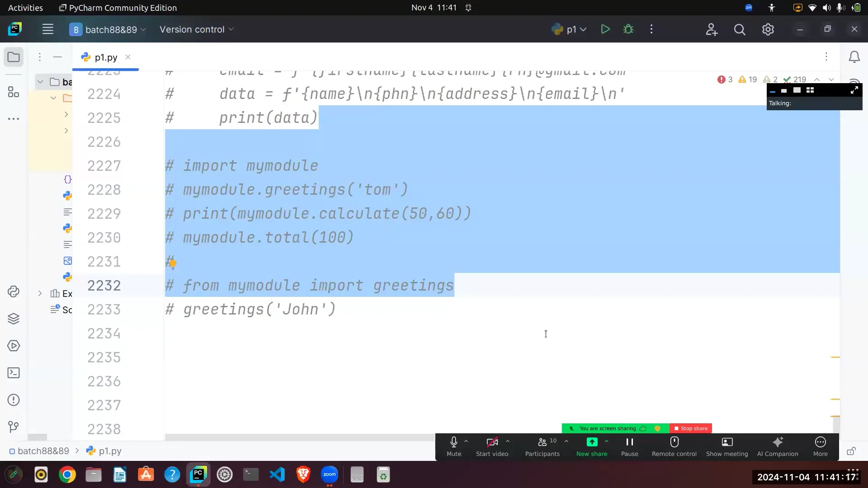This screenshot has height=488, width=868.
Task: Collapse the batch88&89 project tree node
Action: click(40, 82)
